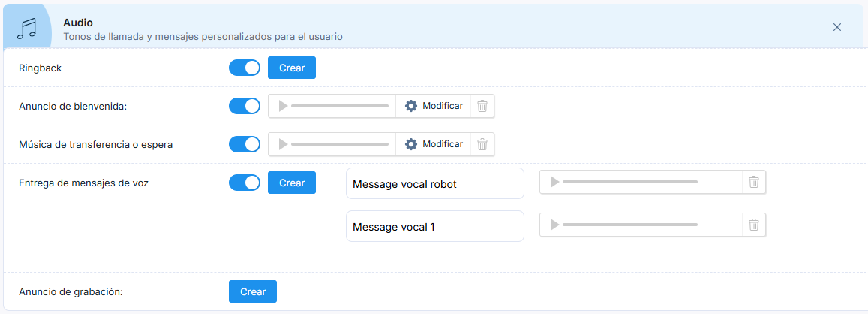Turn off Anuncio de bienvenida toggle
The width and height of the screenshot is (868, 314).
pyautogui.click(x=245, y=106)
